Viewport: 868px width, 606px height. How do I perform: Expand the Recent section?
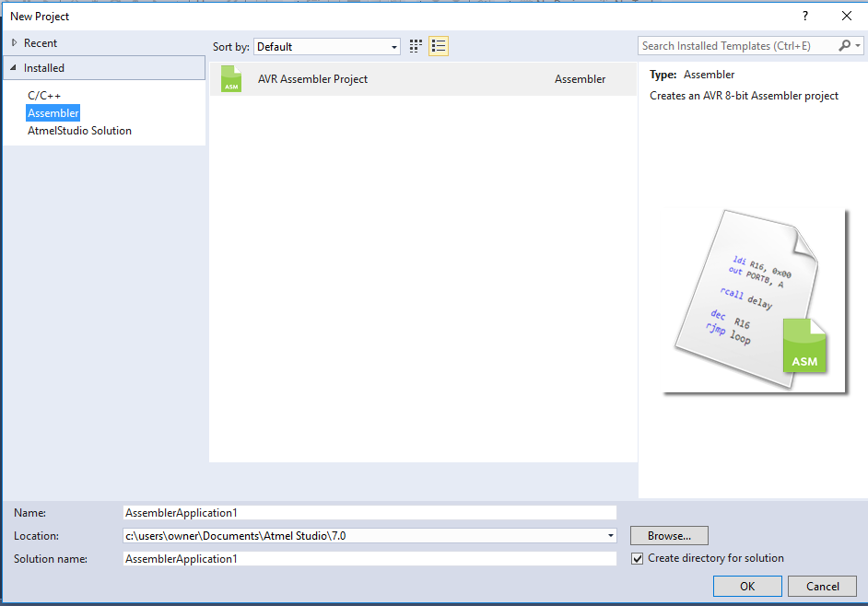tap(15, 42)
